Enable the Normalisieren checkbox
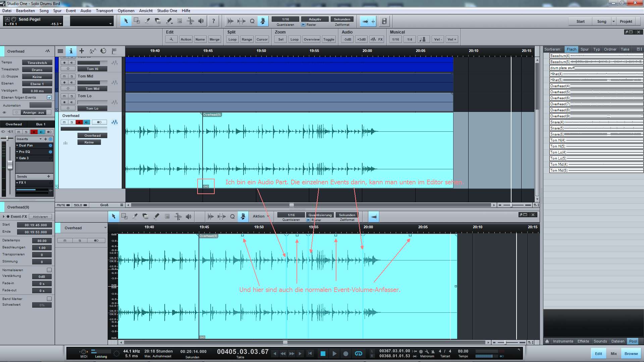Image resolution: width=644 pixels, height=362 pixels. 49,270
